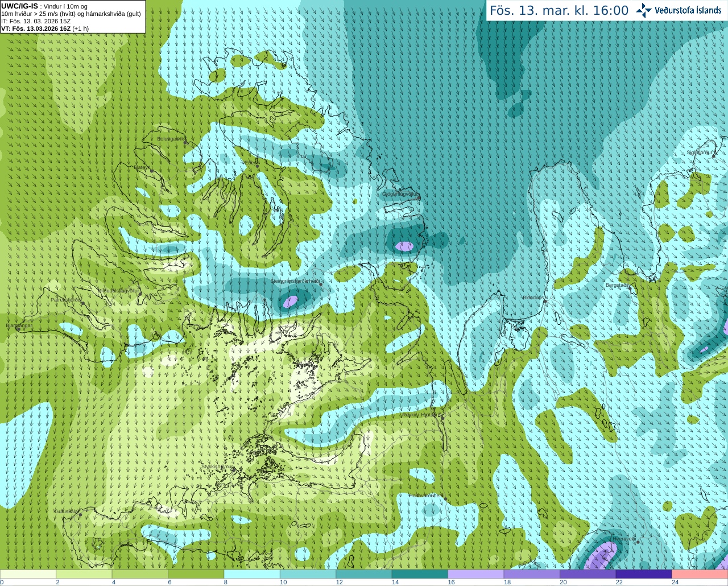
Task: Click the purple wind maximum beside Hveravellir
Action: (x=601, y=556)
